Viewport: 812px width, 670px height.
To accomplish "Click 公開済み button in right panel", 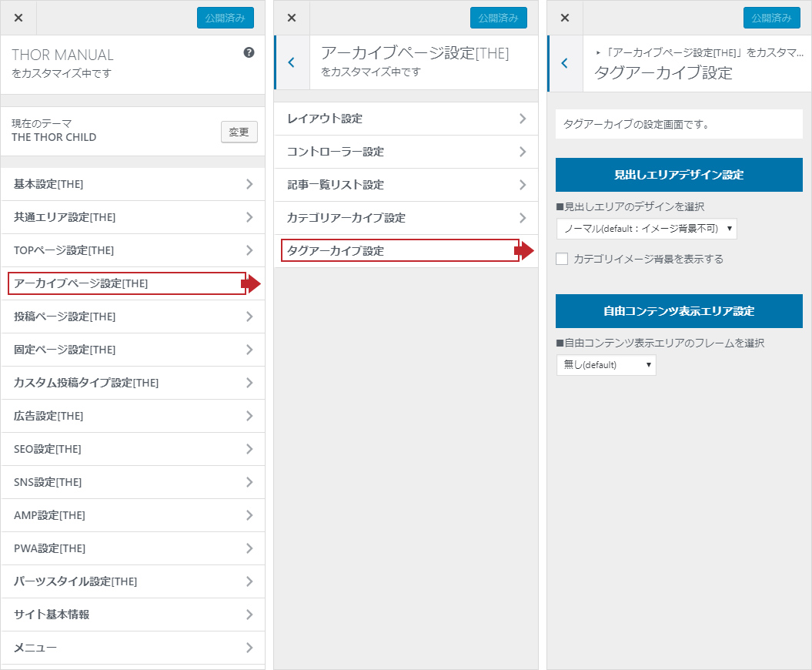I will point(771,18).
